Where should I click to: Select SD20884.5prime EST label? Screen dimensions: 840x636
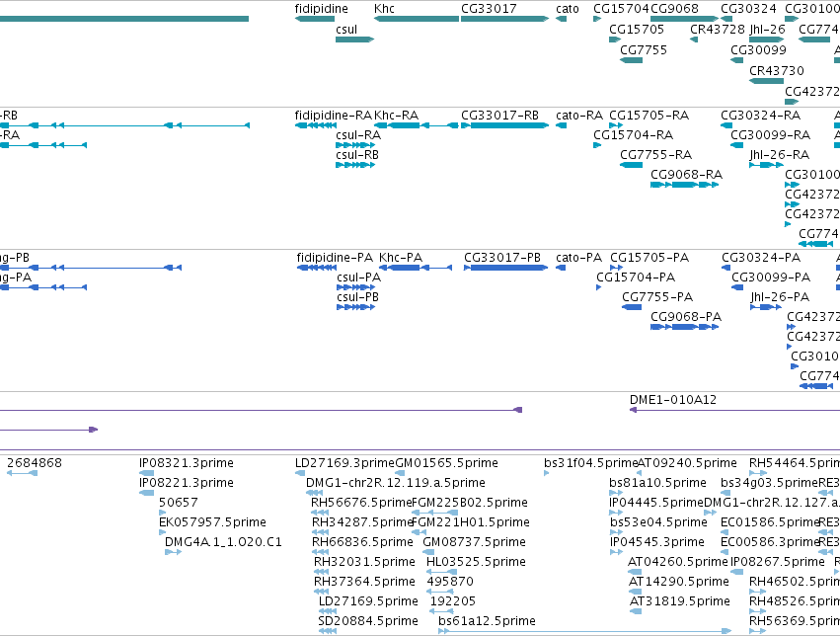[x=367, y=621]
